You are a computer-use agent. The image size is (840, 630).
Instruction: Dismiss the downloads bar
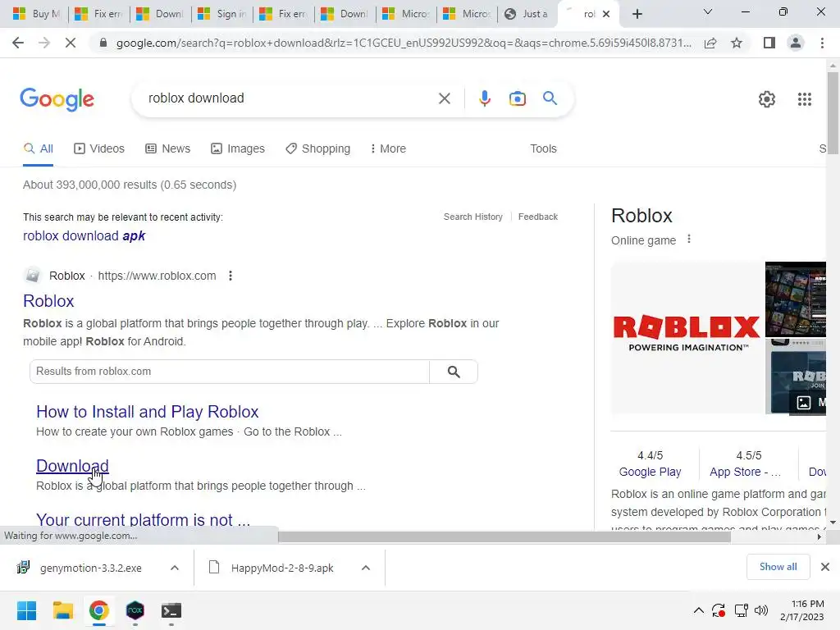coord(825,567)
